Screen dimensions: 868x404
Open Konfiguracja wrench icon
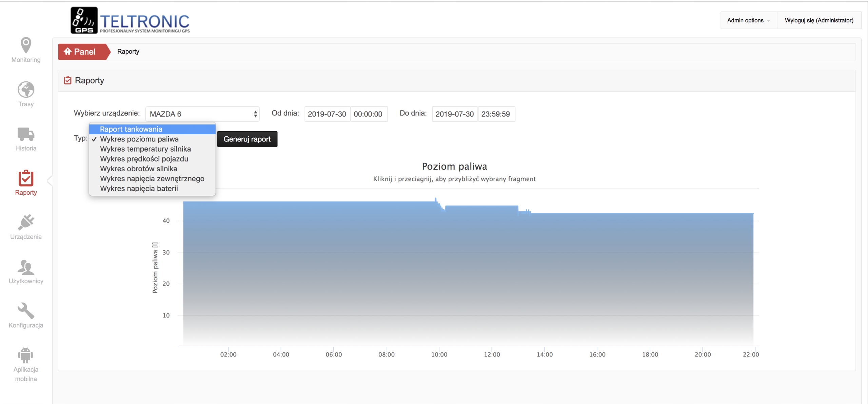point(26,311)
